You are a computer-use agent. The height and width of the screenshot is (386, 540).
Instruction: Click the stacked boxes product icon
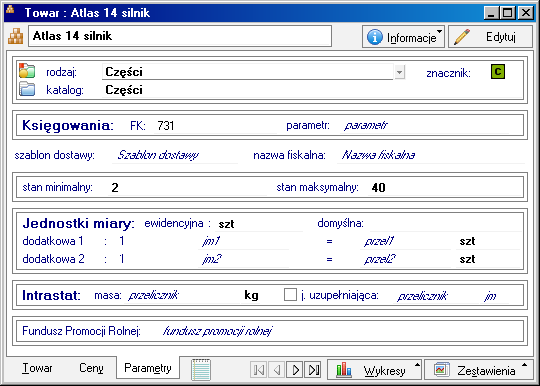pos(15,36)
